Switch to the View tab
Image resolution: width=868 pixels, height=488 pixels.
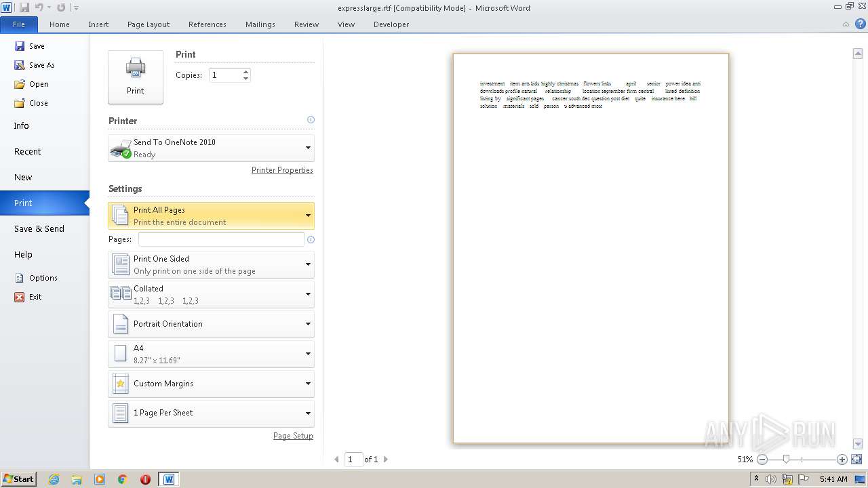(346, 24)
